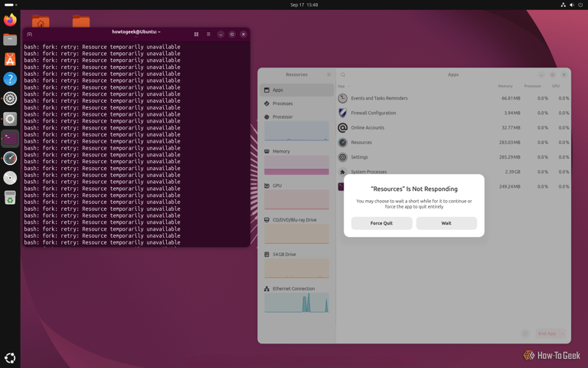
Task: Show Applications via the Ubuntu logo button
Action: coord(10,358)
